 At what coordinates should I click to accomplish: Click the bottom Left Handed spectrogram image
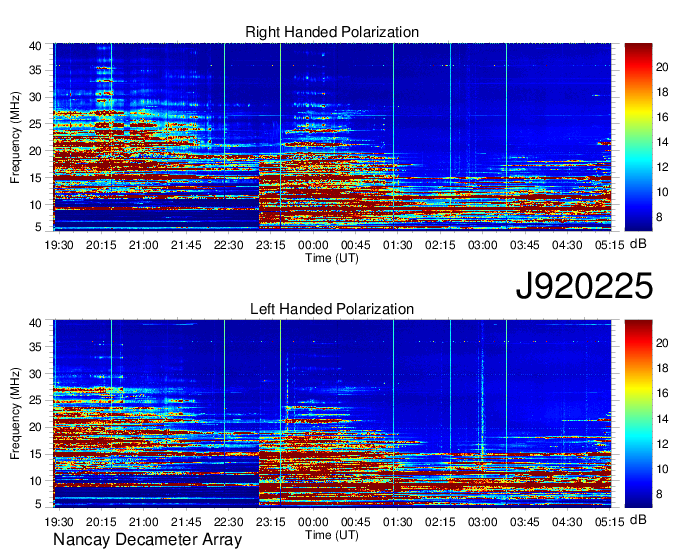[x=332, y=414]
